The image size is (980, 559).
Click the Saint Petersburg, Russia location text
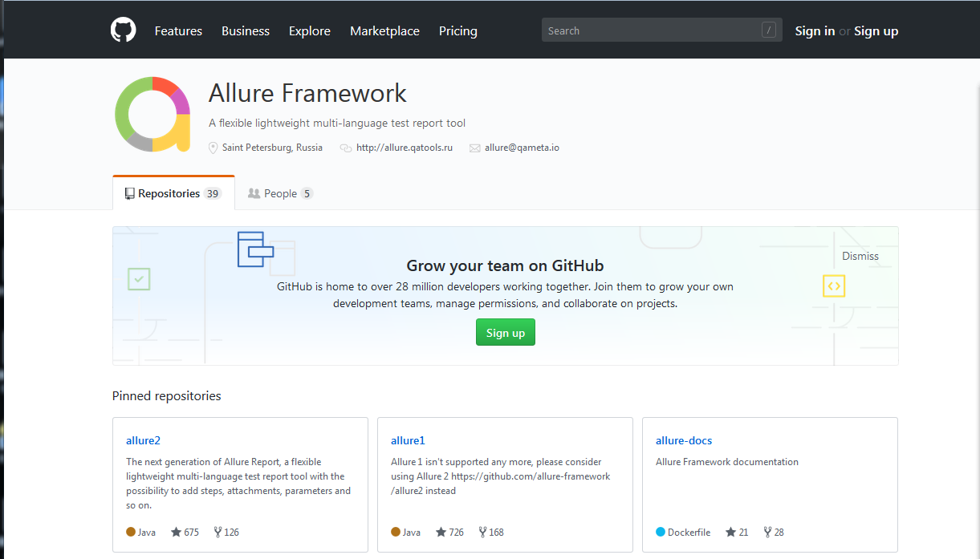pyautogui.click(x=272, y=148)
